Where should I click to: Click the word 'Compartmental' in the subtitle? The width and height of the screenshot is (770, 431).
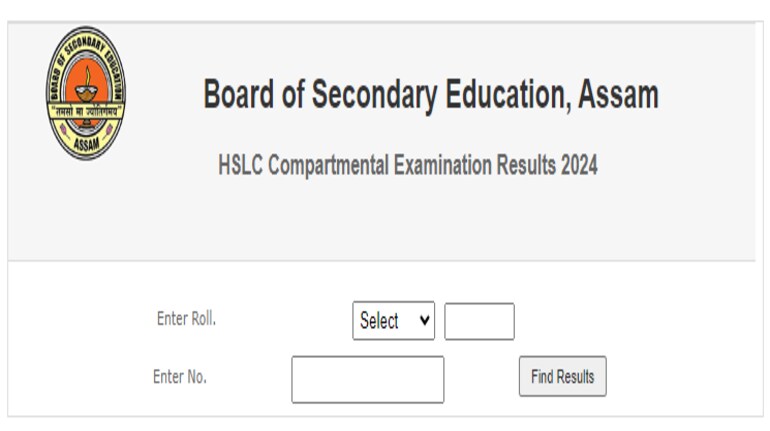coord(321,165)
